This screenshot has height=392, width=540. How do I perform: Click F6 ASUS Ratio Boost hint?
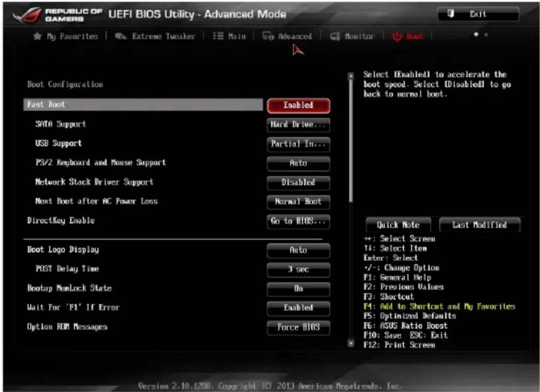coord(406,326)
